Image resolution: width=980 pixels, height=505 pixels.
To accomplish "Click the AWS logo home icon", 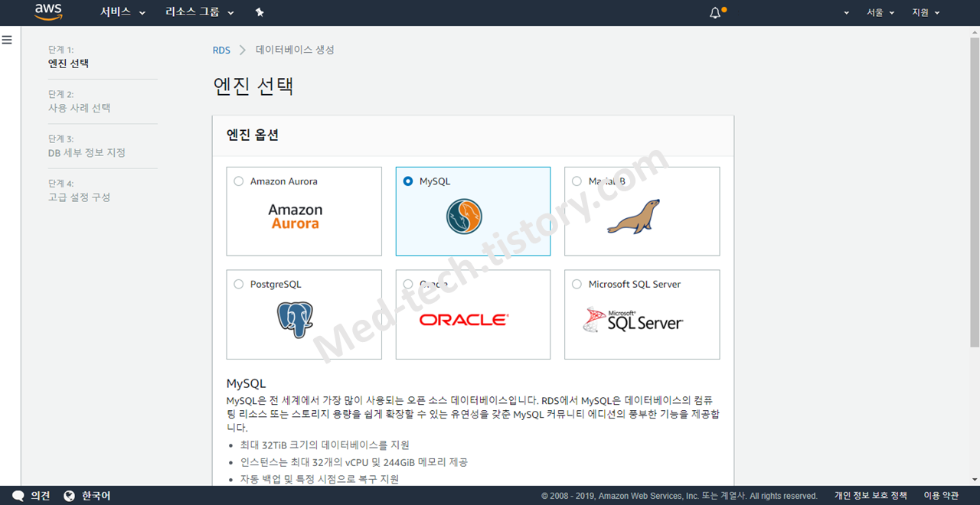I will pyautogui.click(x=48, y=12).
